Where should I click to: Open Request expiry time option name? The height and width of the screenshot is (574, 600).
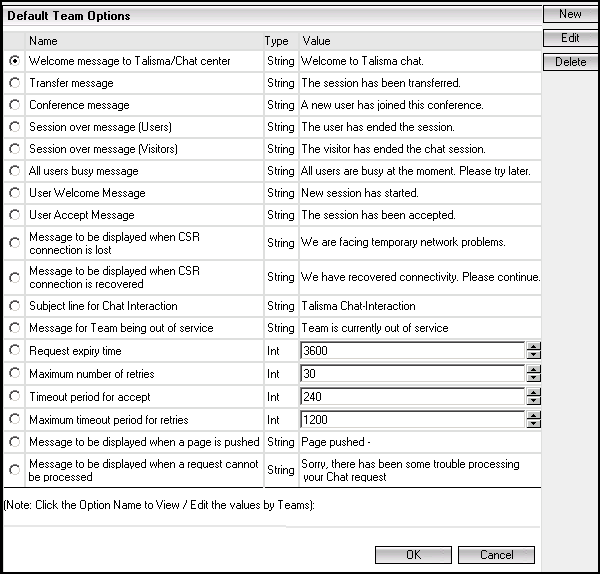pos(75,351)
